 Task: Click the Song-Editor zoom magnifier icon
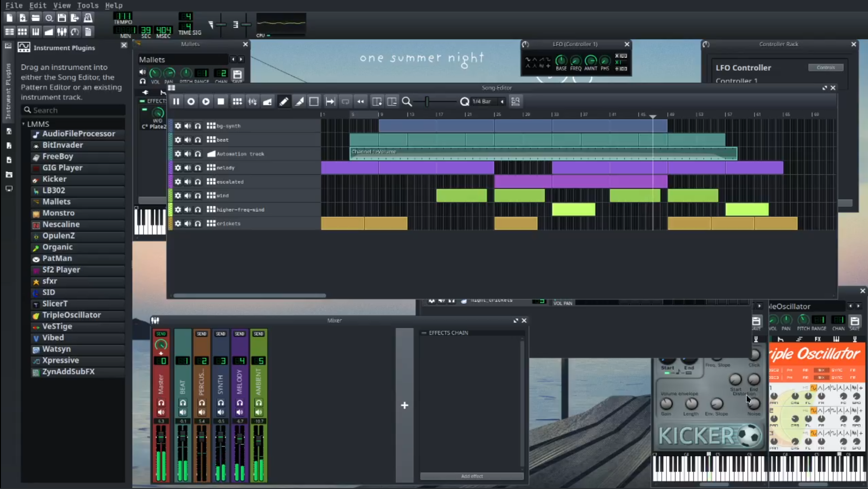click(x=407, y=101)
